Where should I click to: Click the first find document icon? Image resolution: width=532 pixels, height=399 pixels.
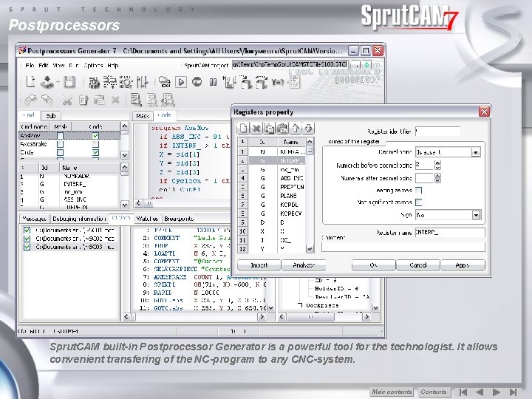click(137, 100)
